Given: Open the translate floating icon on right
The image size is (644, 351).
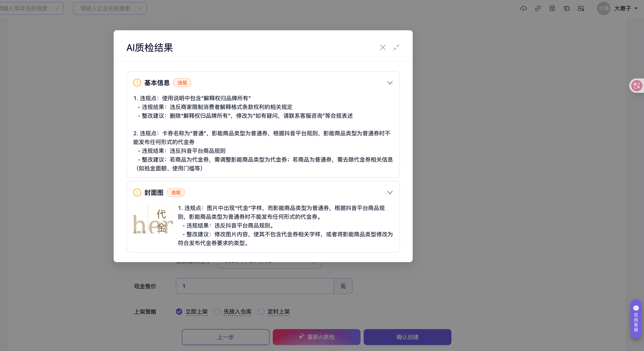Looking at the screenshot, I should [x=636, y=86].
